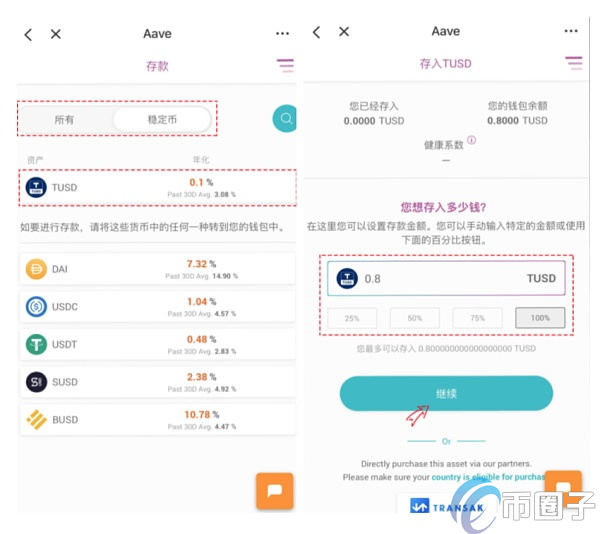
Task: Open country eligibility link
Action: click(488, 477)
